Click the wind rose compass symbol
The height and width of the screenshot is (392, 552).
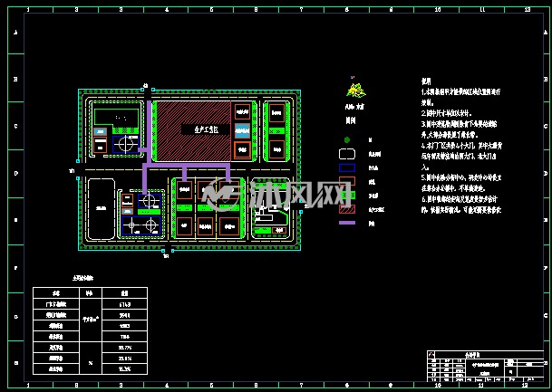tap(355, 91)
